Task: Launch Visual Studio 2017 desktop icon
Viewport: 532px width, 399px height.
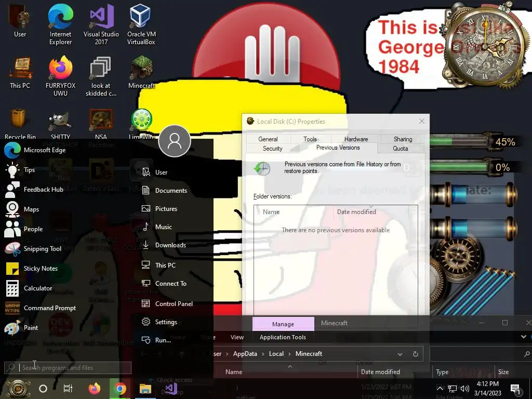Action: tap(101, 24)
